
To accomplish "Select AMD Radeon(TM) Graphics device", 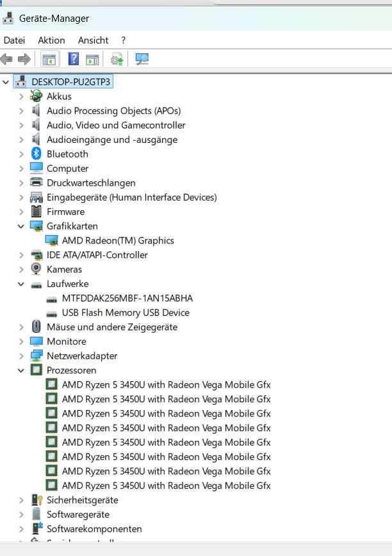I will click(117, 240).
